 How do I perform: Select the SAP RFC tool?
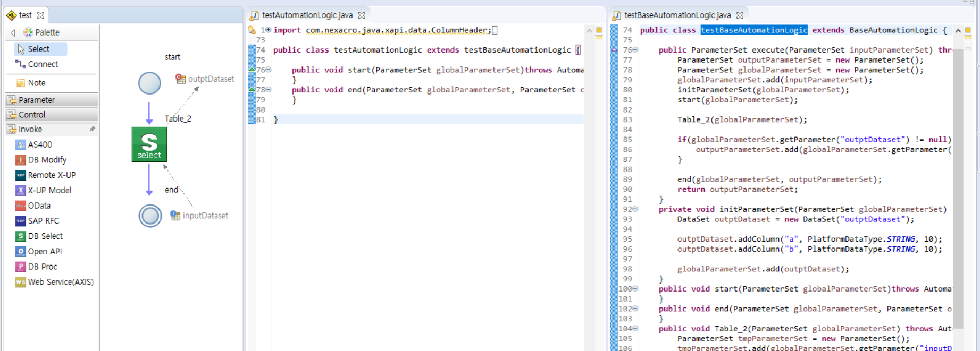click(x=43, y=221)
